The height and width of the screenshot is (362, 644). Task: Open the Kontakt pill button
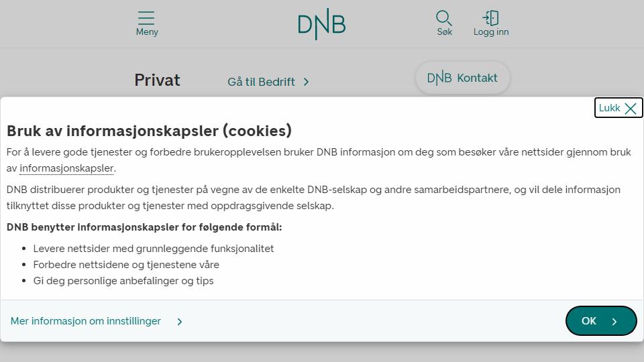(x=462, y=78)
